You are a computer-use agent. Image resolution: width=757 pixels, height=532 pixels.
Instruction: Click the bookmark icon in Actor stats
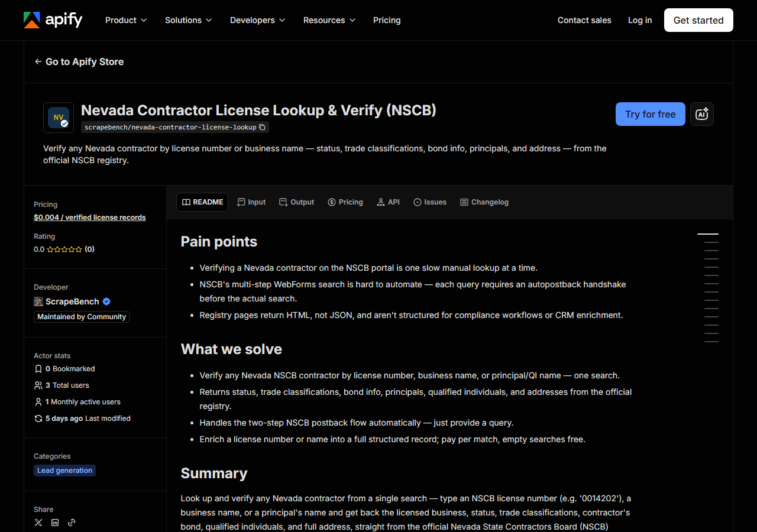click(38, 369)
